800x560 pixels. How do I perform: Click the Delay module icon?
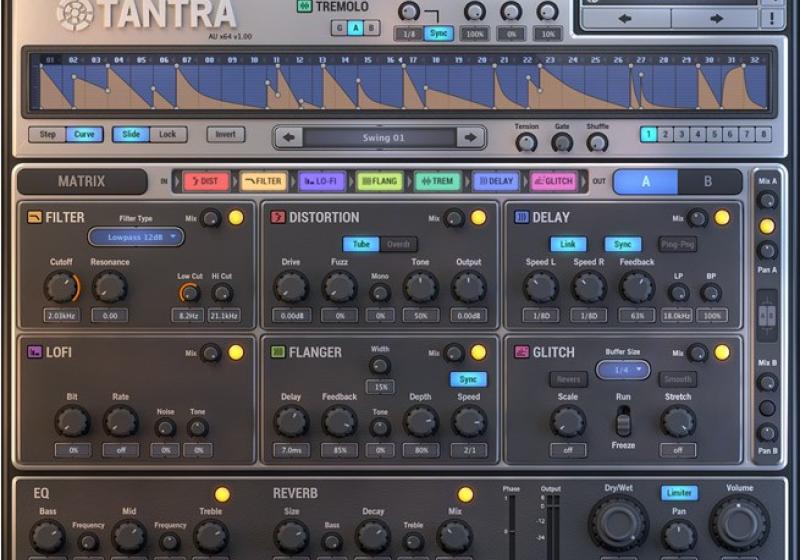click(521, 218)
